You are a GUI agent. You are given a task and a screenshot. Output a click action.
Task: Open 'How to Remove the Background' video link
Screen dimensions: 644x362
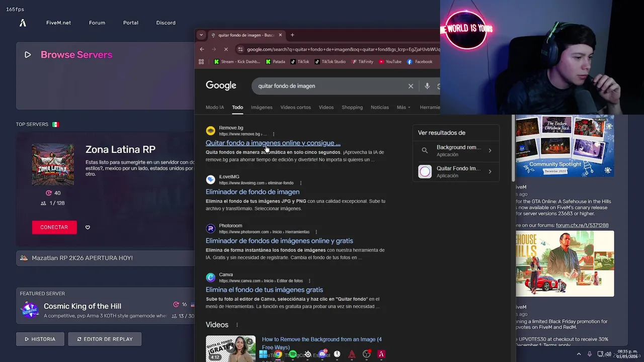click(x=322, y=343)
